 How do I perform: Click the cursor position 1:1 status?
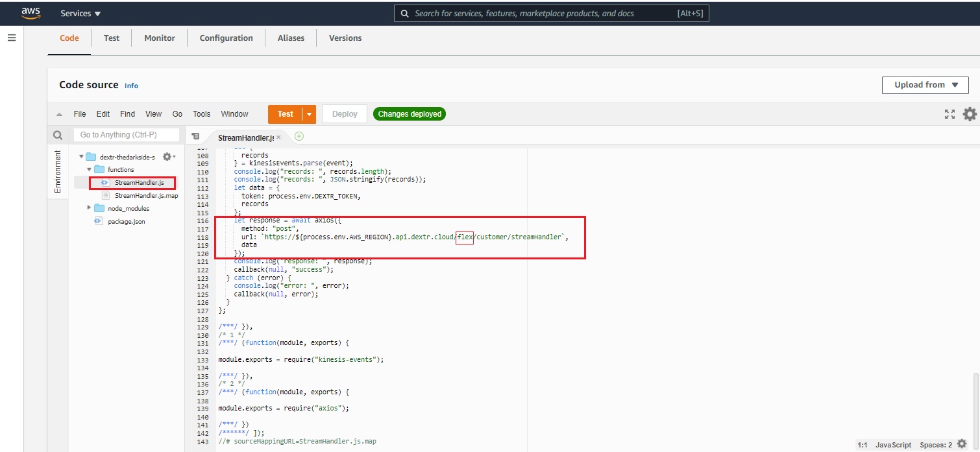tap(863, 445)
